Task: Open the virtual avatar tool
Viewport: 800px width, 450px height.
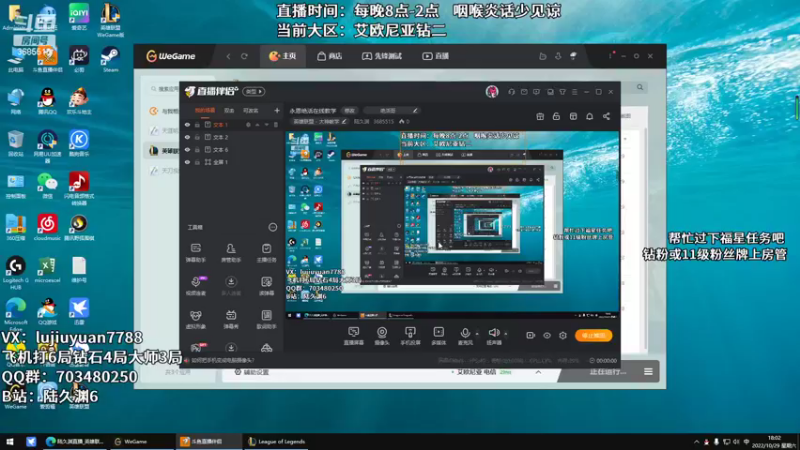Action: (x=195, y=320)
